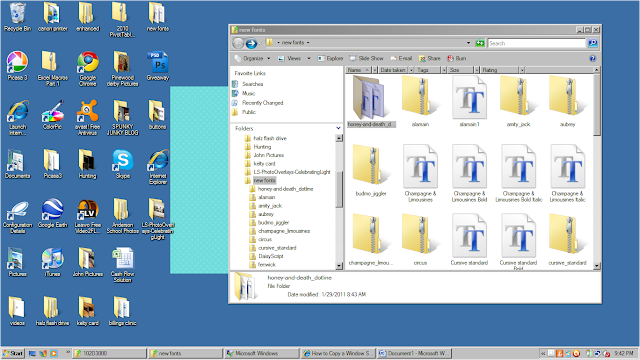Open Leawo Free Video2FLV shortcut

87,216
